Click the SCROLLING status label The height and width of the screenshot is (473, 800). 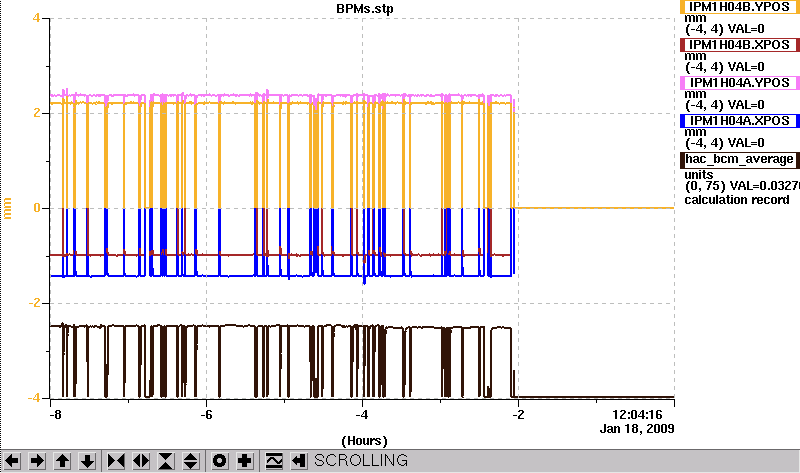(x=361, y=461)
